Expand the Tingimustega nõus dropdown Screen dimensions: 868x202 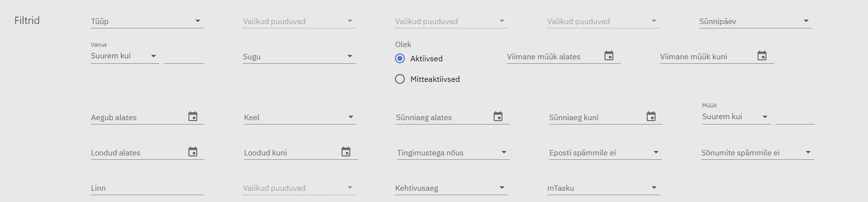pos(453,152)
